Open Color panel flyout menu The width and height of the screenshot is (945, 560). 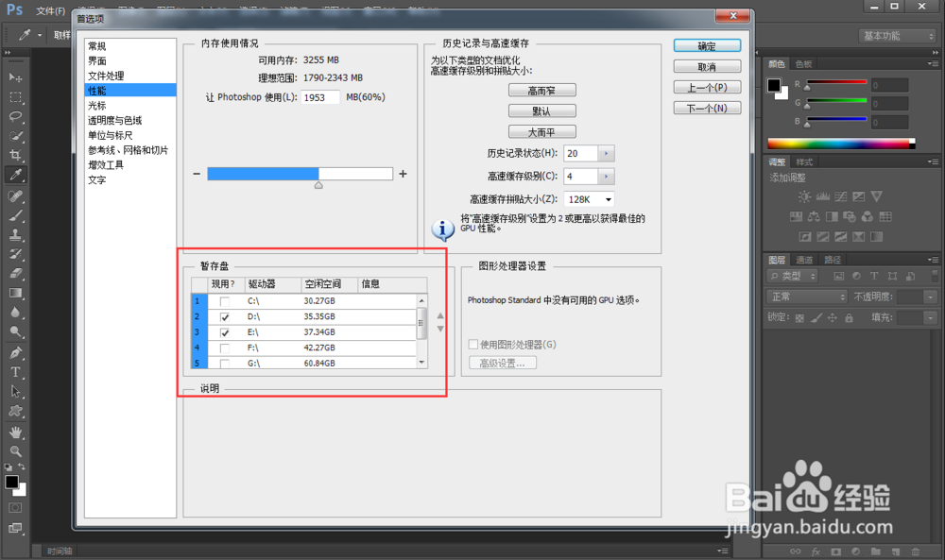933,63
